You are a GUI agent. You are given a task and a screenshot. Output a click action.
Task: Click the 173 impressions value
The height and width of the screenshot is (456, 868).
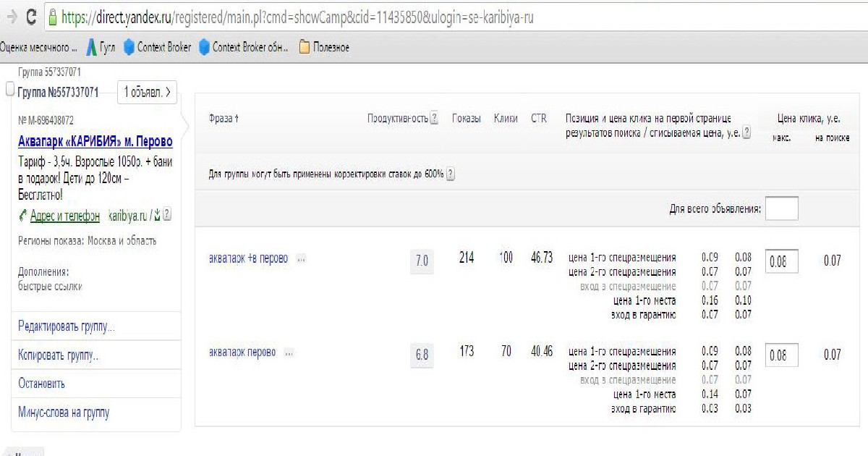[x=467, y=352]
